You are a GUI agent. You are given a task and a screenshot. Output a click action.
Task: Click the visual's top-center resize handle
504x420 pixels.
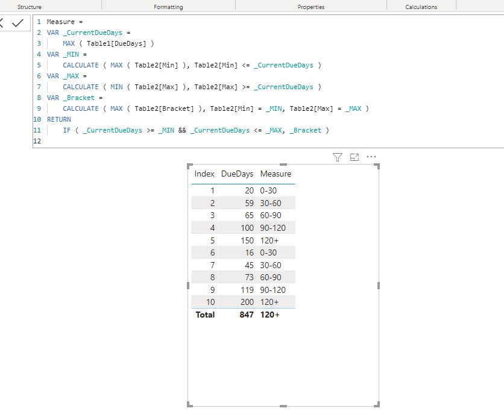point(283,165)
